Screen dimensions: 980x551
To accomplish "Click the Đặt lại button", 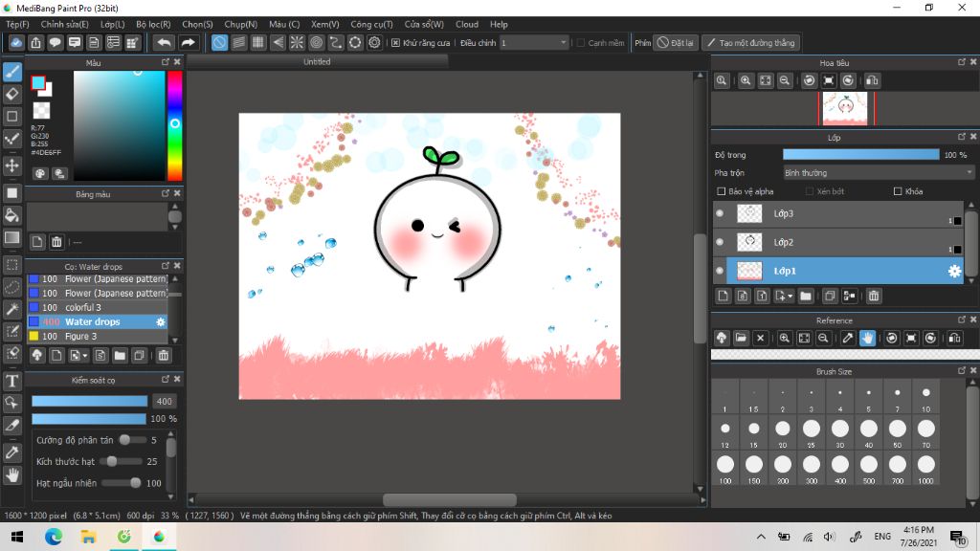I will point(676,43).
